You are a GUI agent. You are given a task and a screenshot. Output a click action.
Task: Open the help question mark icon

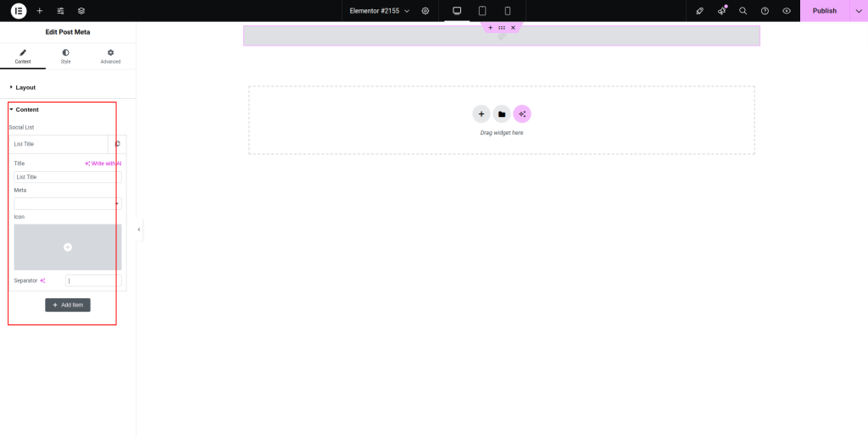tap(765, 10)
